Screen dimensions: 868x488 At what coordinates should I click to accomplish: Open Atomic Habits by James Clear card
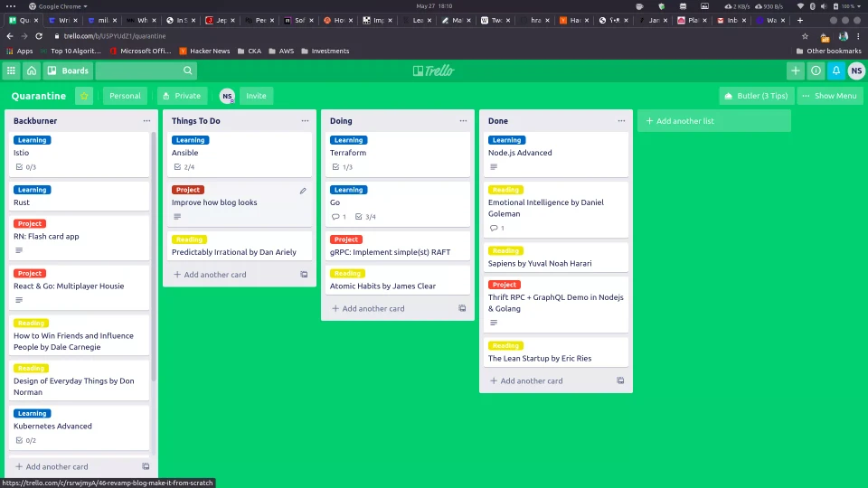(x=398, y=280)
